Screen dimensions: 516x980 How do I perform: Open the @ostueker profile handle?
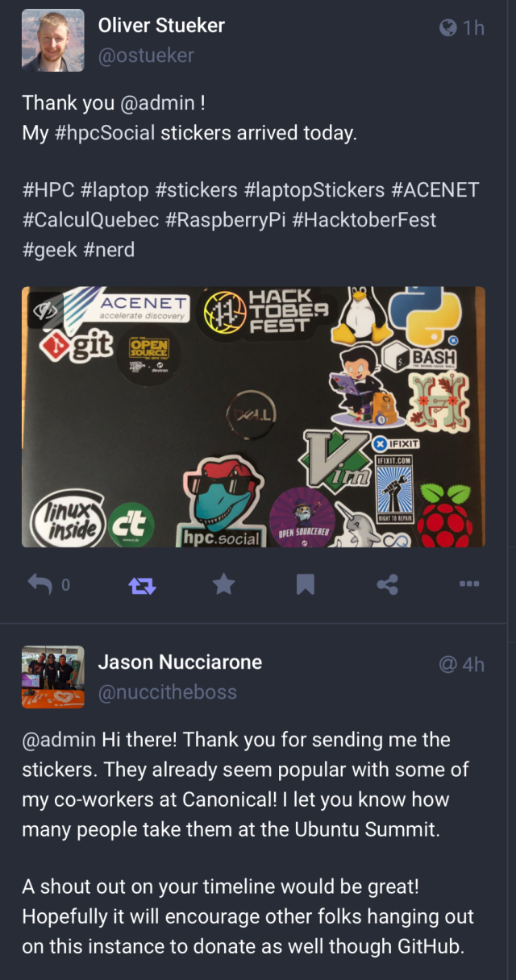pos(146,56)
